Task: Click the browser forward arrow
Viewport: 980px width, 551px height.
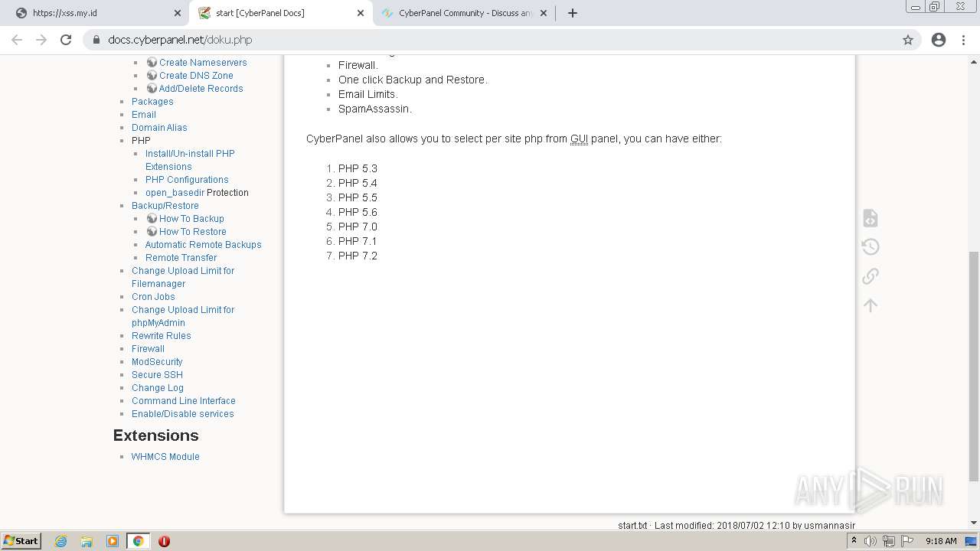Action: [41, 40]
